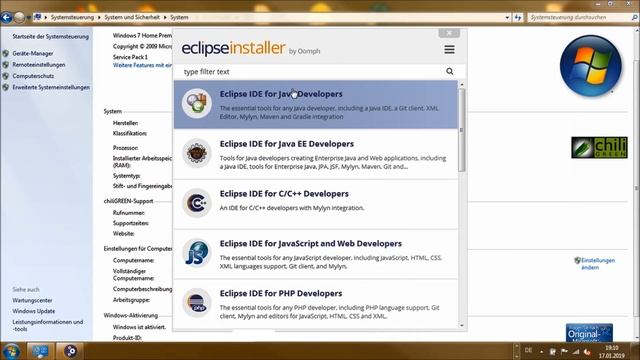Click the forward arrow in System window

(19, 18)
